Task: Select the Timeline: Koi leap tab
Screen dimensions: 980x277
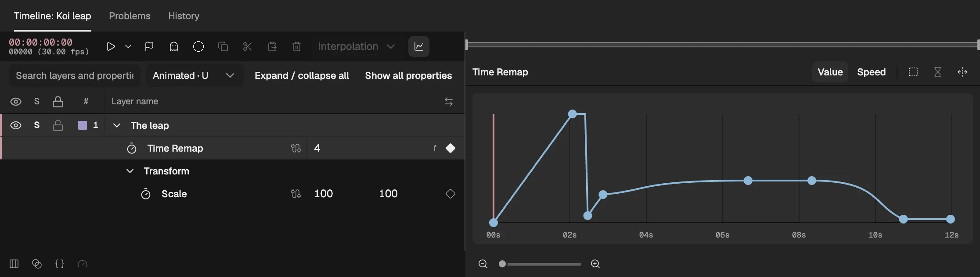Action: 53,16
